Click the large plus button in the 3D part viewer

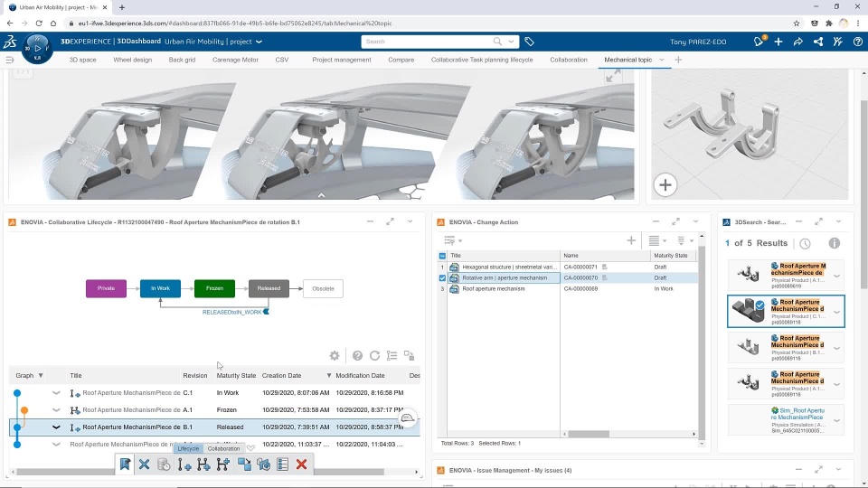[x=665, y=184]
